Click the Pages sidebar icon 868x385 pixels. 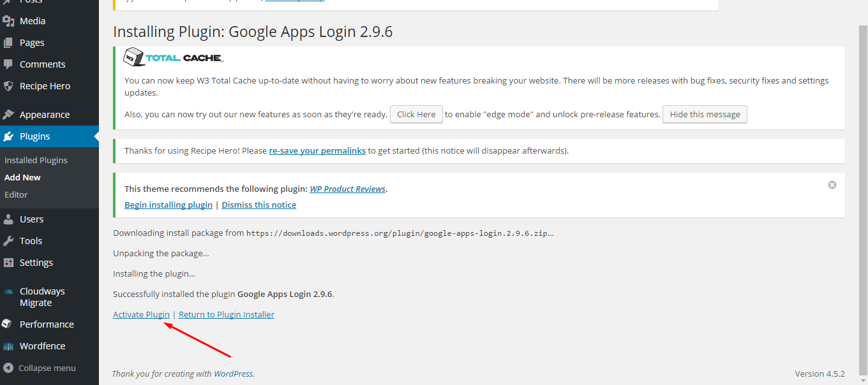8,43
